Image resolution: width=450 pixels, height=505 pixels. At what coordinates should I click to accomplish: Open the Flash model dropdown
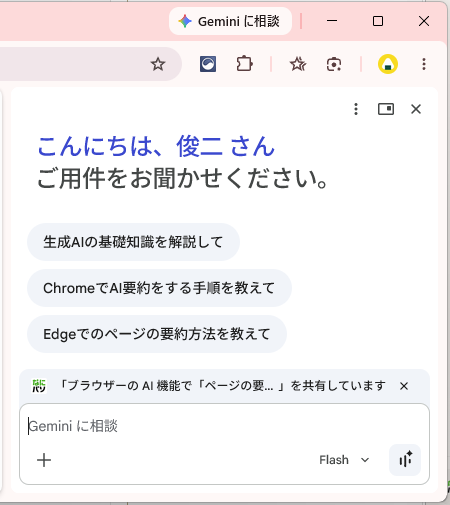(344, 460)
